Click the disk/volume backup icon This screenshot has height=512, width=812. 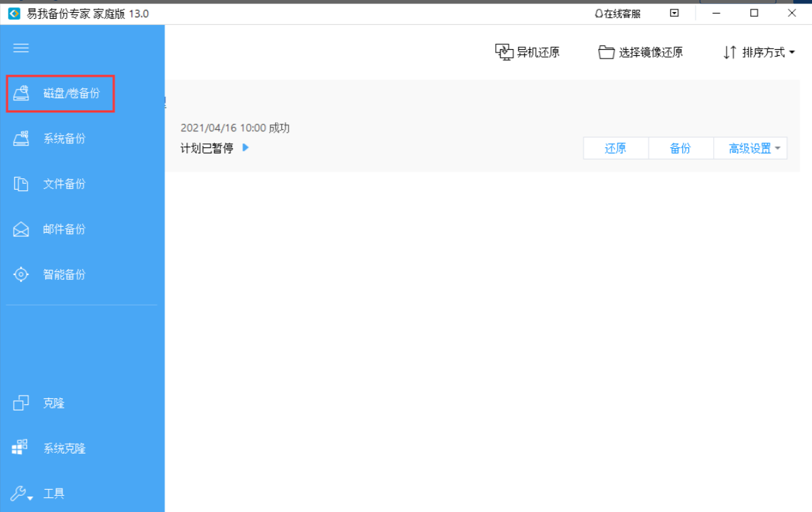22,94
